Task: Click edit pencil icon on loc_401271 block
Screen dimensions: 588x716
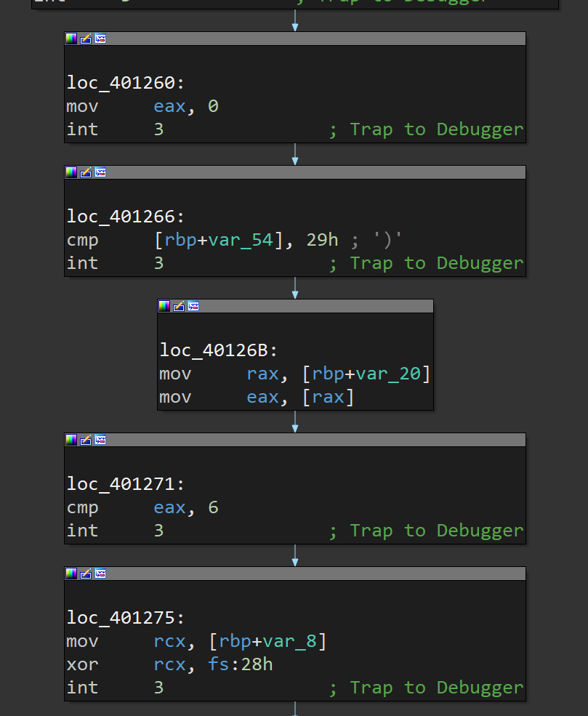Action: (x=86, y=440)
